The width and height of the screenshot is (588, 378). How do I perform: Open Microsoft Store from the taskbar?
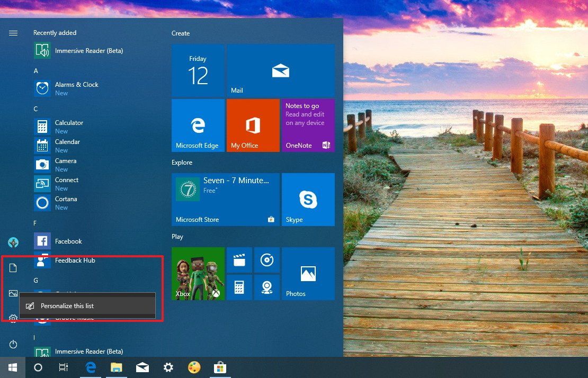tap(220, 367)
